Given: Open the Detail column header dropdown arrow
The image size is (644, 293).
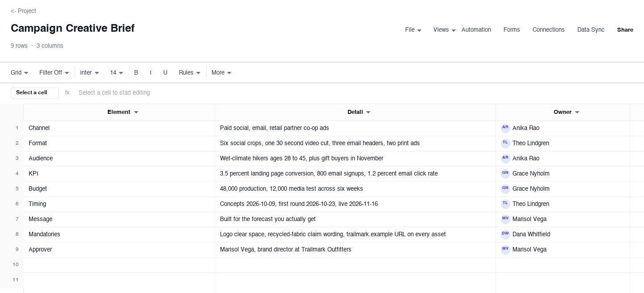Looking at the screenshot, I should (369, 113).
